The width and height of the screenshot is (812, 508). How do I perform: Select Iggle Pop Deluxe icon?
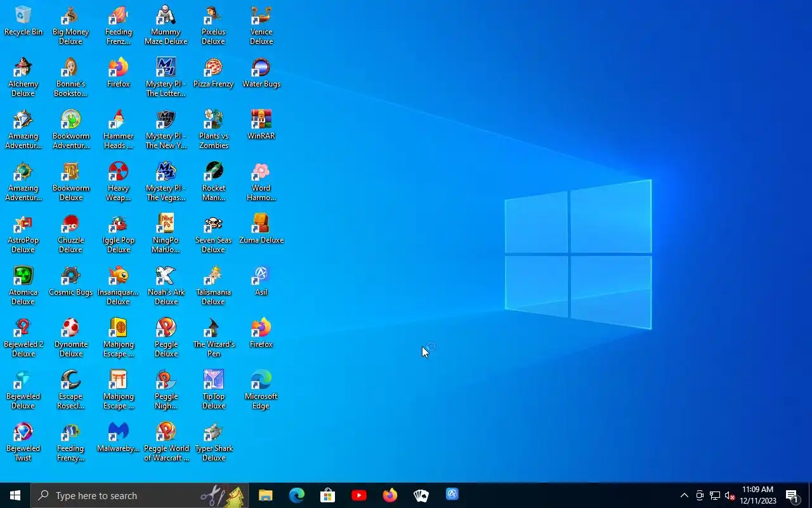(119, 234)
